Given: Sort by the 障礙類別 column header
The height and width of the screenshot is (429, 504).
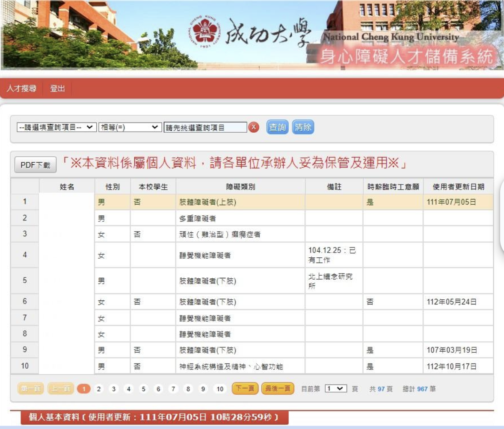Looking at the screenshot, I should 240,187.
